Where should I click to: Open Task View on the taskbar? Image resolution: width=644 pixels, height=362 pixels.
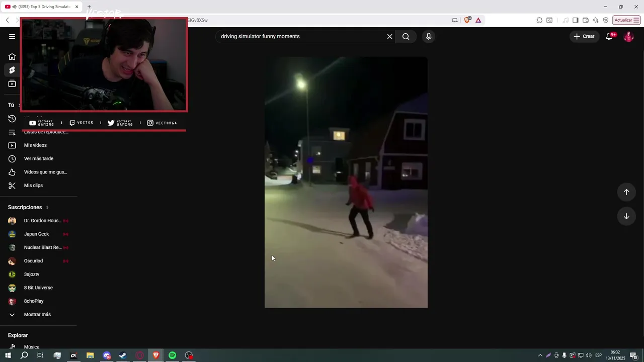pos(40,355)
